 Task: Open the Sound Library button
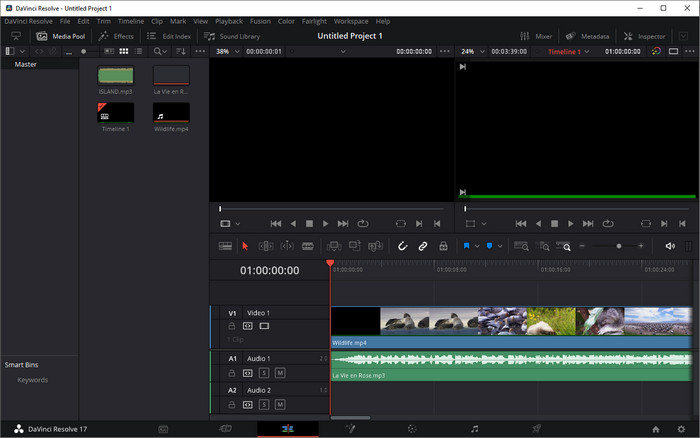[x=232, y=36]
